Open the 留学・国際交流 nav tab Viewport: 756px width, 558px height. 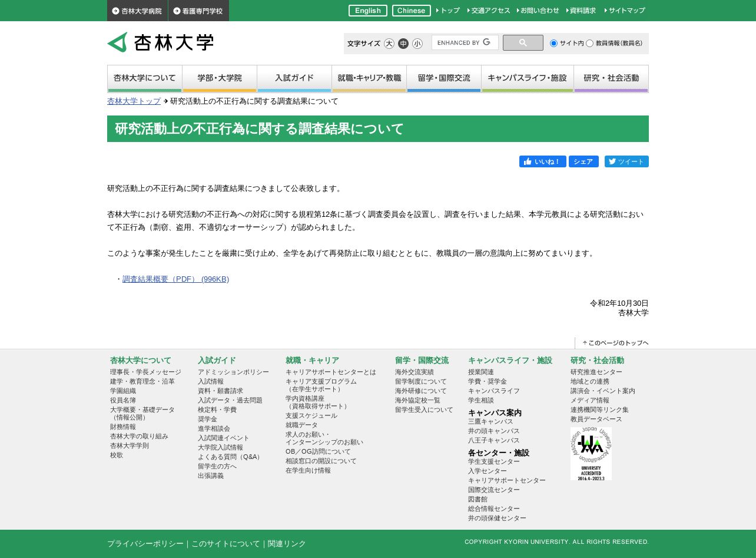pyautogui.click(x=444, y=79)
